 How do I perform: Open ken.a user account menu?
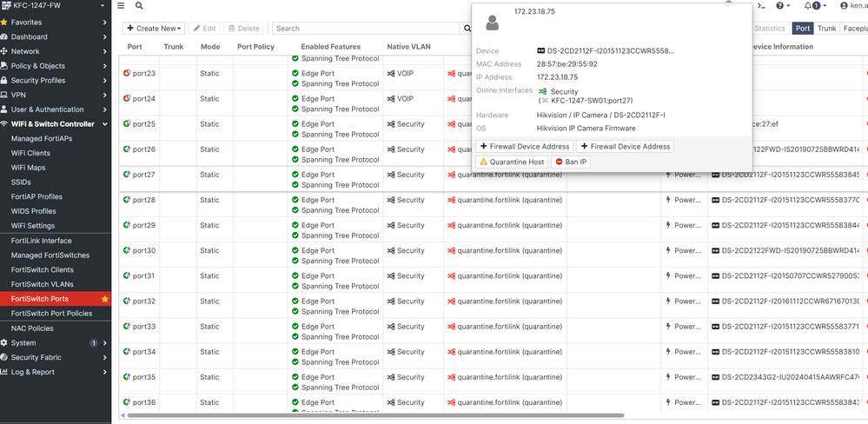pos(853,5)
